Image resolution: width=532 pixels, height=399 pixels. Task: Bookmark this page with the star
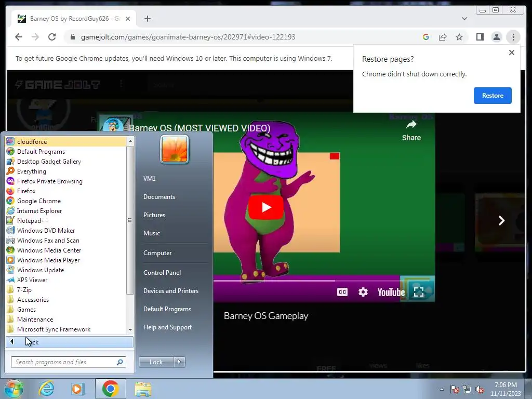[x=459, y=37]
